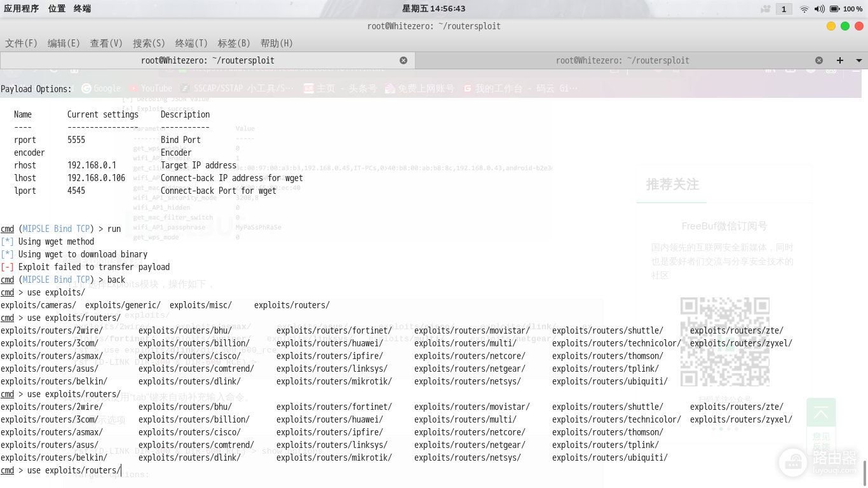Click the 'rport' option name
The image size is (868, 488).
coord(25,140)
